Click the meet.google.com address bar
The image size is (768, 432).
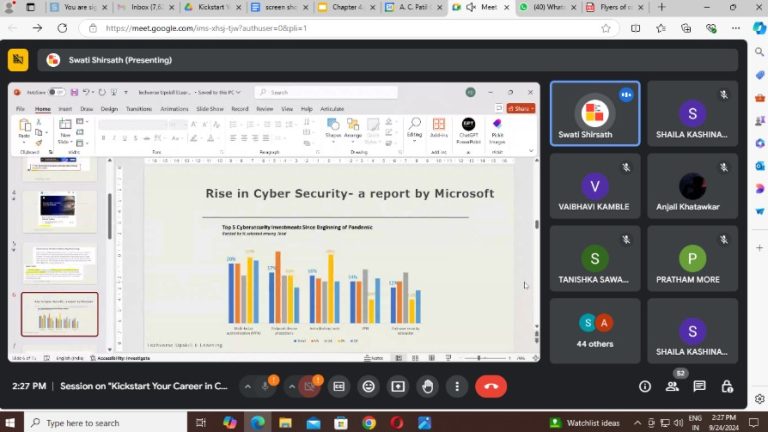coord(300,28)
